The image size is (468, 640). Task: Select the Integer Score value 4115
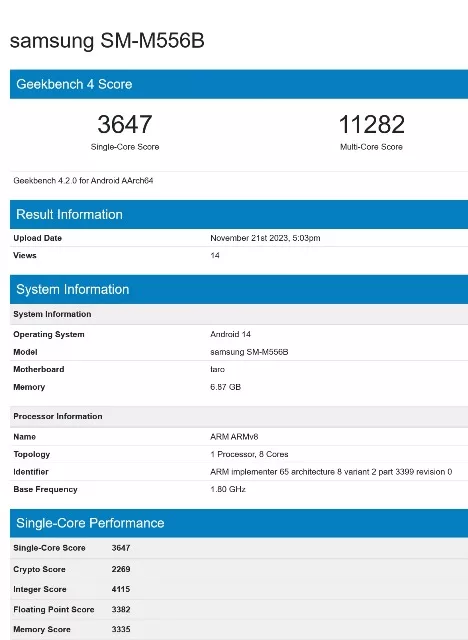coord(121,589)
